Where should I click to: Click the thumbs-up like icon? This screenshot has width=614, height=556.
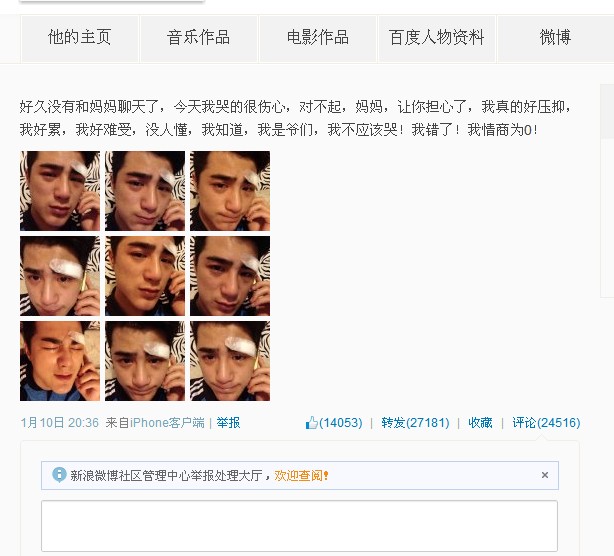[x=312, y=422]
